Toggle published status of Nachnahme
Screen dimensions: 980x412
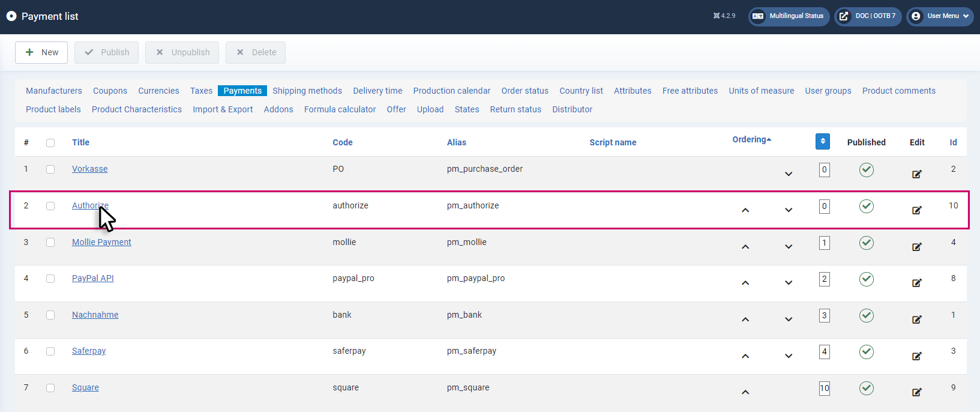(866, 315)
